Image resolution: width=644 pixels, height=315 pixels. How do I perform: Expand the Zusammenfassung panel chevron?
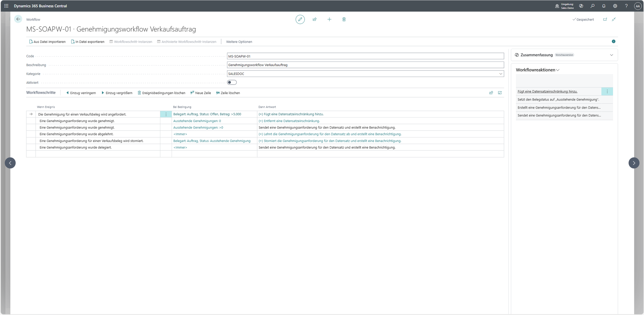pos(611,55)
